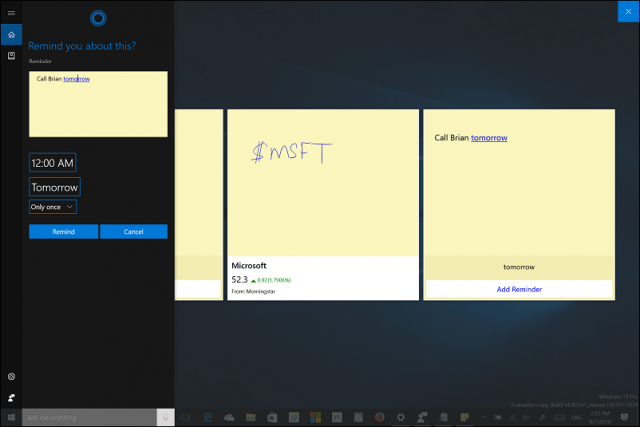Launch Firefox from taskbar
Viewport: 640px width, 427px height.
pos(380,417)
